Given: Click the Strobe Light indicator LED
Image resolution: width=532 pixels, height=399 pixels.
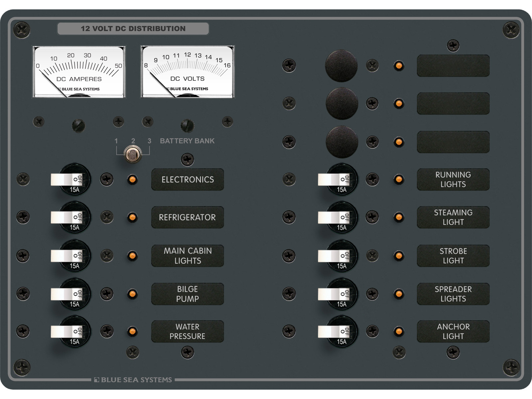Looking at the screenshot, I should click(x=399, y=256).
